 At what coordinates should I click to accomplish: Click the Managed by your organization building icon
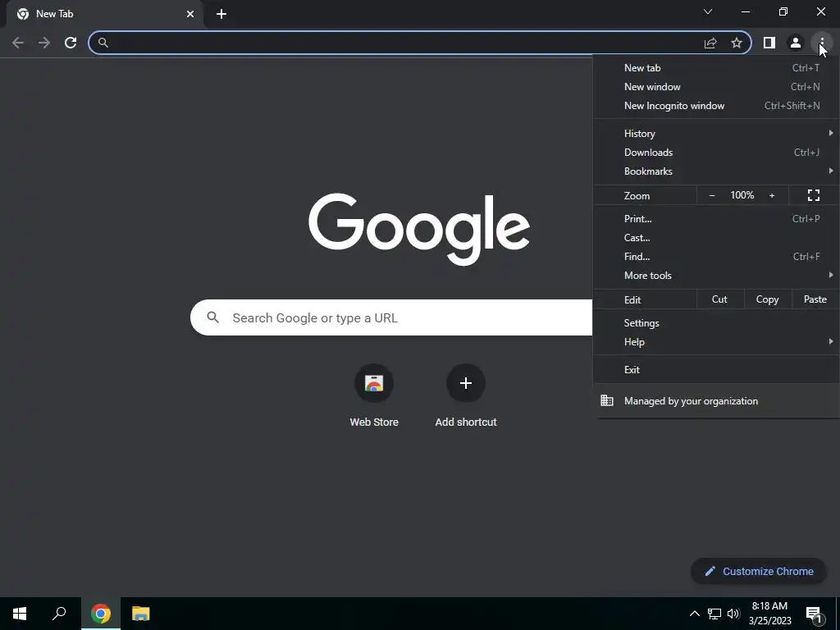point(607,400)
